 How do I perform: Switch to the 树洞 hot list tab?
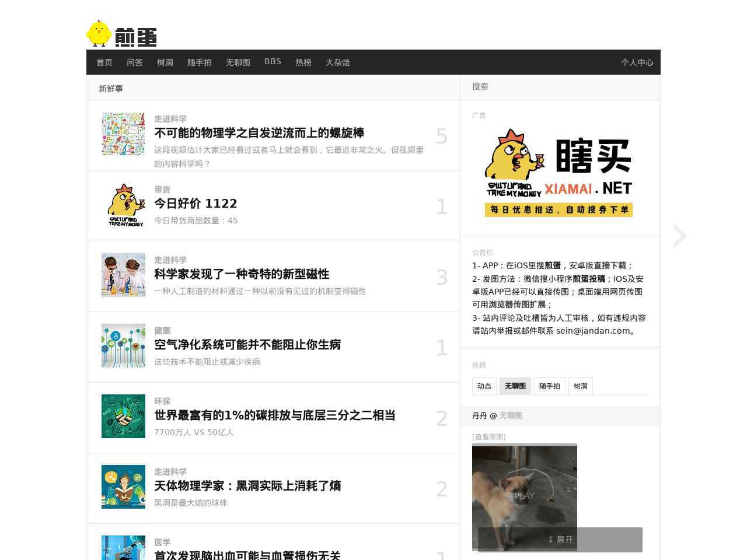pos(580,386)
